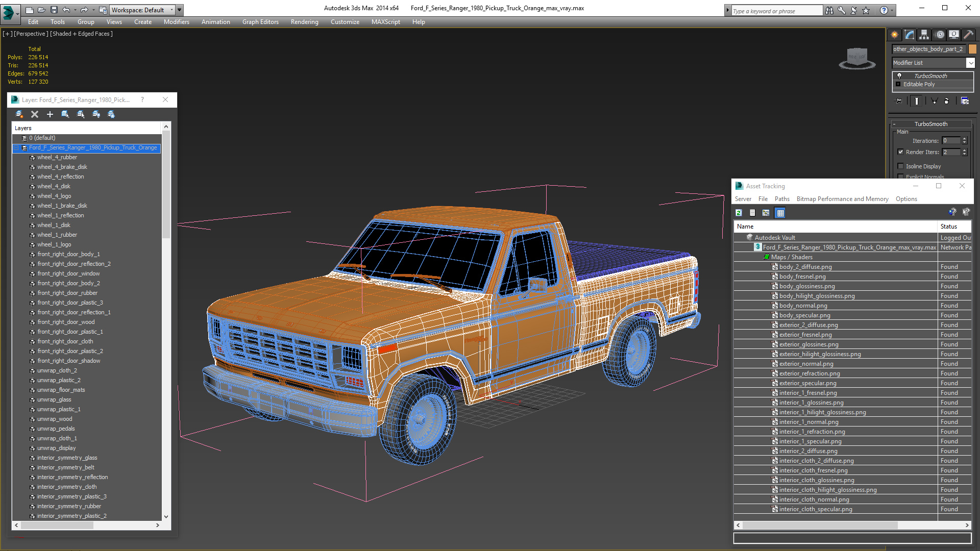Open the Modify command panel tab
The image size is (980, 551).
click(x=910, y=35)
